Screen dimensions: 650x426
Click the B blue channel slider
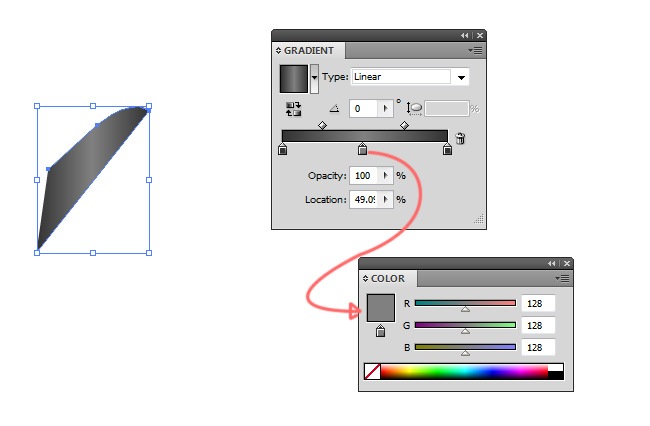[466, 348]
